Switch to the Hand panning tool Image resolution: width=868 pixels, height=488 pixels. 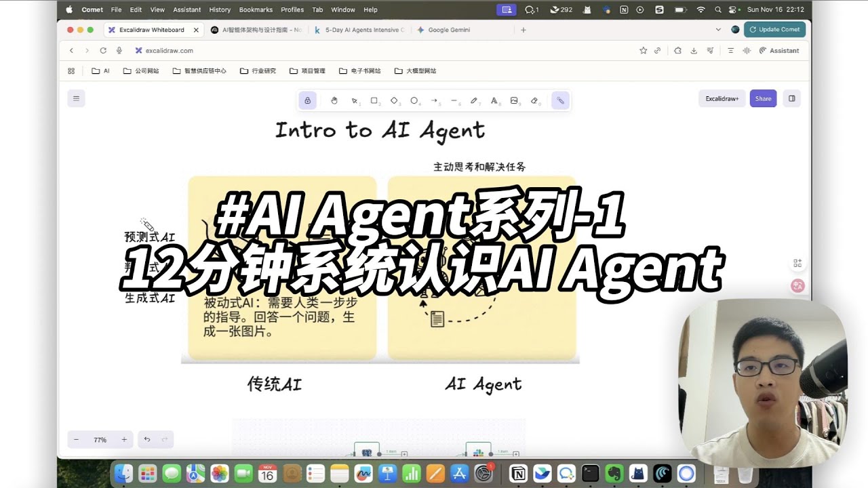(x=334, y=100)
